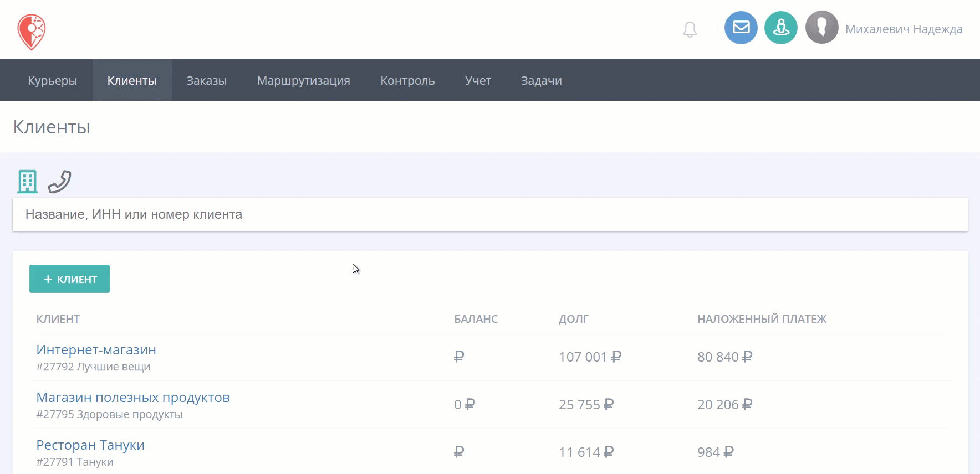Select the phone handset filter icon
This screenshot has width=980, height=474.
click(60, 182)
